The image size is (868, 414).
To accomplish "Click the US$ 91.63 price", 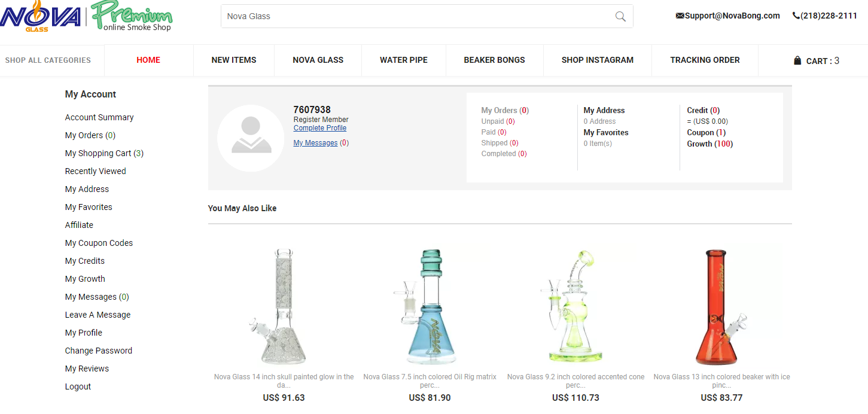I will point(284,398).
